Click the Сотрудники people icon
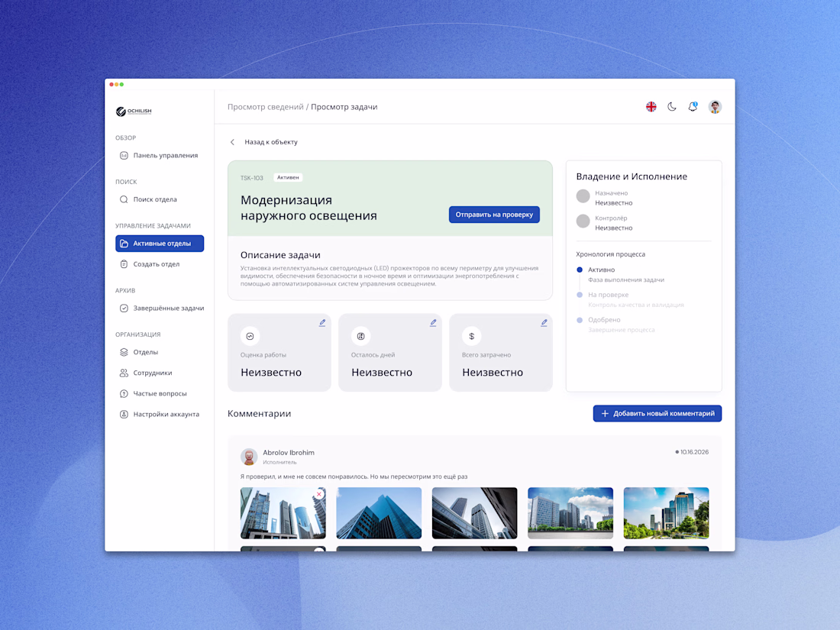Screen dimensions: 840x630 (x=124, y=373)
